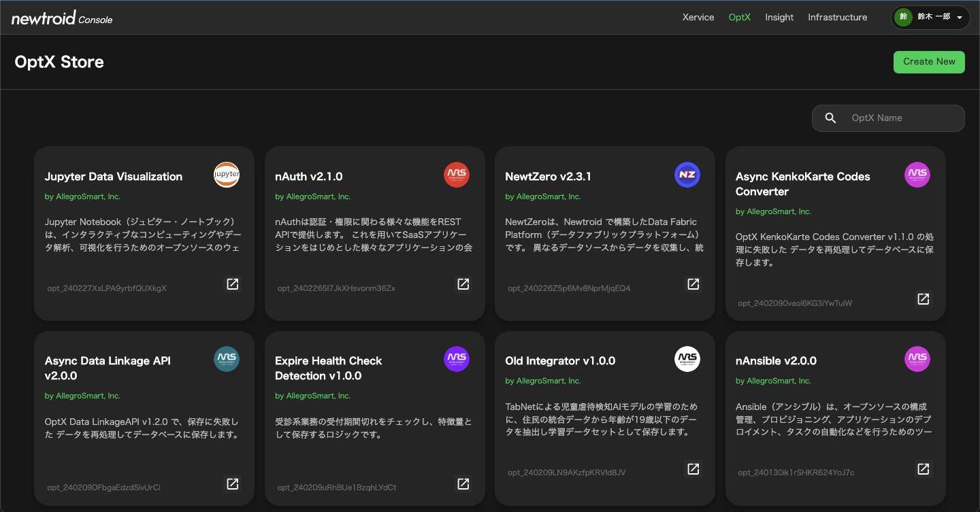
Task: Open Expire Health Check Detection v1.0.0 title
Action: [329, 368]
